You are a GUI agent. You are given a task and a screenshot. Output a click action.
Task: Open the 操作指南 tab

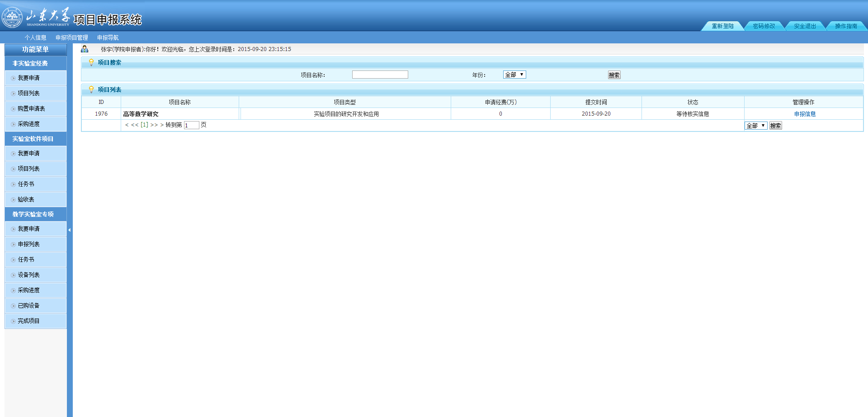coord(846,26)
